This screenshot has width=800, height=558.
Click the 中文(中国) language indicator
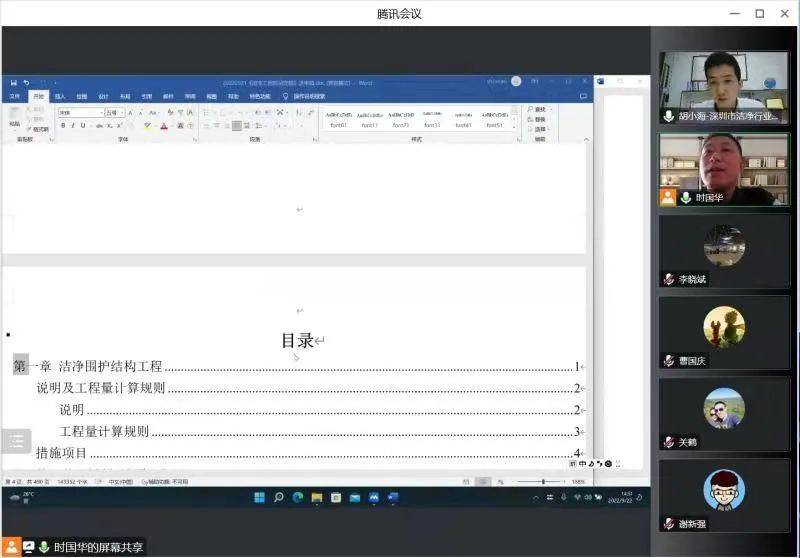pos(120,481)
